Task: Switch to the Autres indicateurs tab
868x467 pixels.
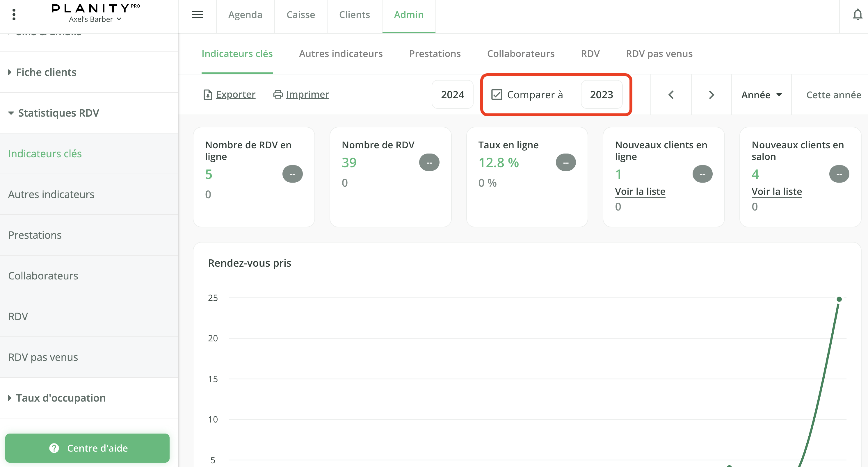Action: (x=341, y=54)
